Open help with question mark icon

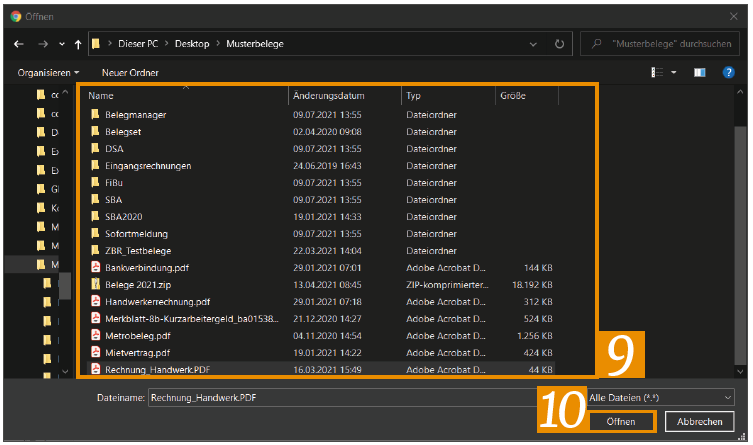coord(728,72)
